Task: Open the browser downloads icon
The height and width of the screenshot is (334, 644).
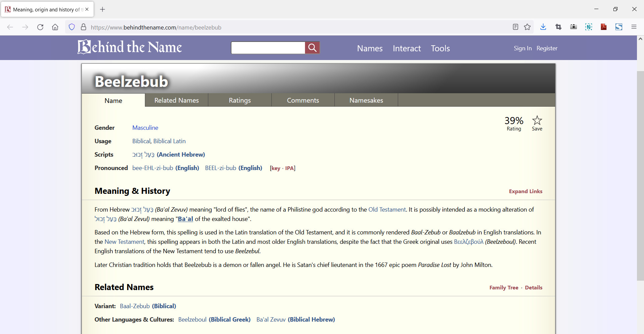Action: coord(543,27)
